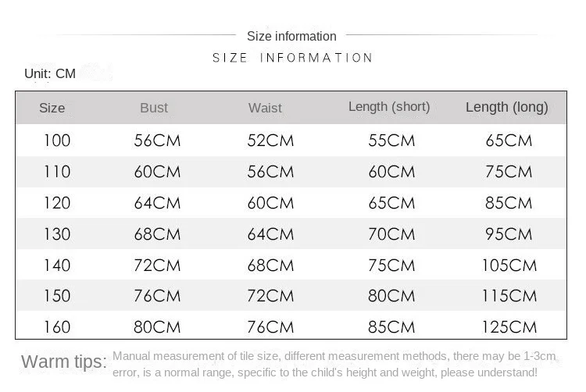The image size is (586, 392).
Task: Select the size 120 row label
Action: (57, 203)
